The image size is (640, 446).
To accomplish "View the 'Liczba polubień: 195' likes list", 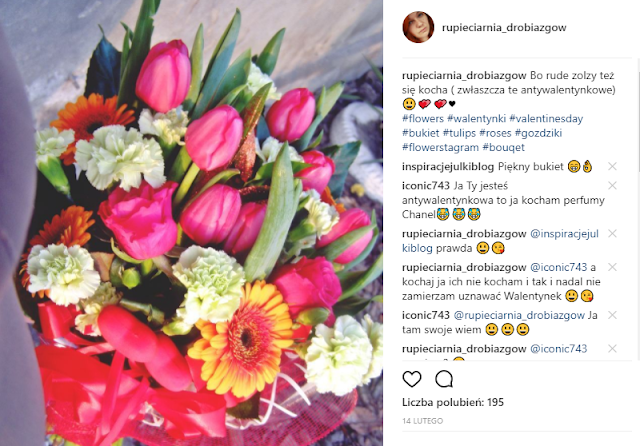I will click(453, 402).
